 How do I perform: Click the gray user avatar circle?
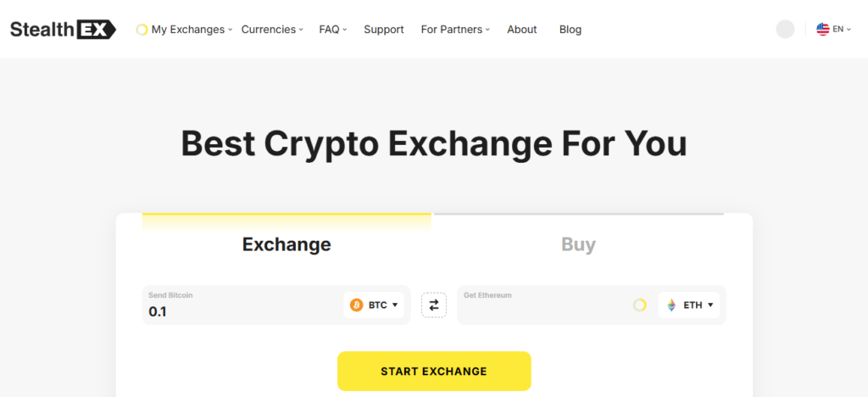point(785,29)
